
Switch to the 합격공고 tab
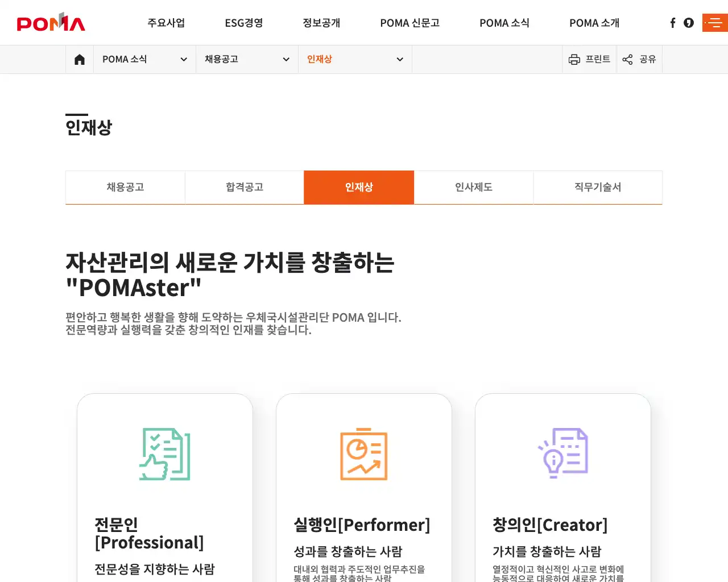(x=245, y=187)
